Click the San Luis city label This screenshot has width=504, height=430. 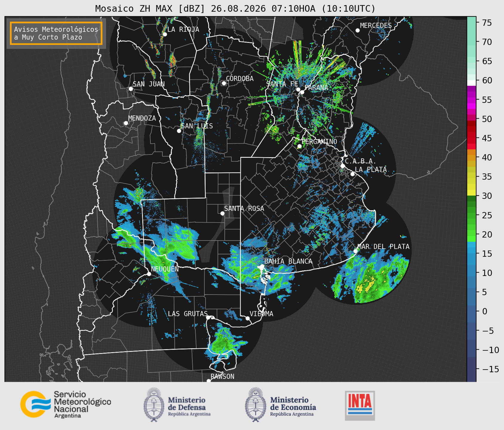point(197,126)
